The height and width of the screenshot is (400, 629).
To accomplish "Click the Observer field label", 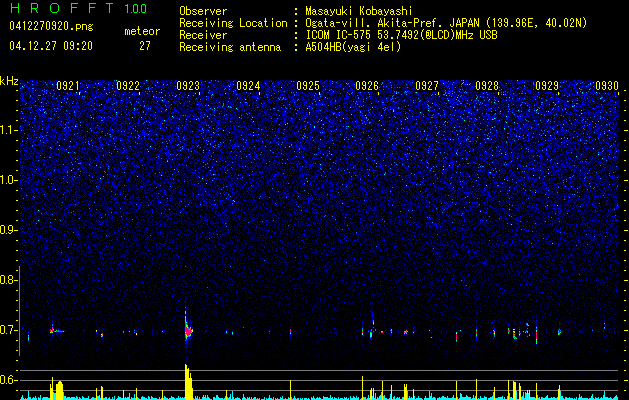I will [x=203, y=11].
